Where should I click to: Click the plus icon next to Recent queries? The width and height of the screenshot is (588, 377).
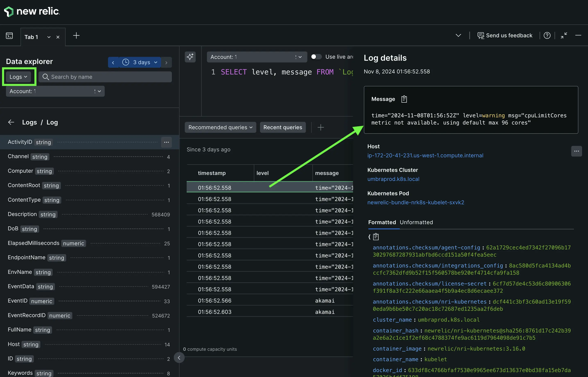pos(320,127)
